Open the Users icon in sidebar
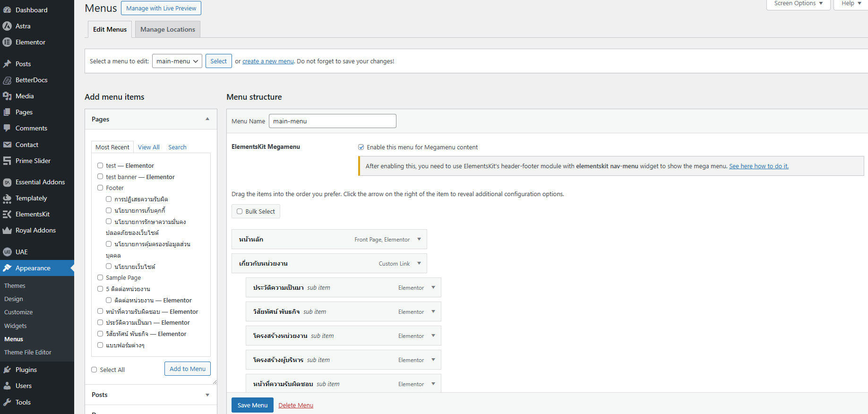868x414 pixels. tap(7, 386)
